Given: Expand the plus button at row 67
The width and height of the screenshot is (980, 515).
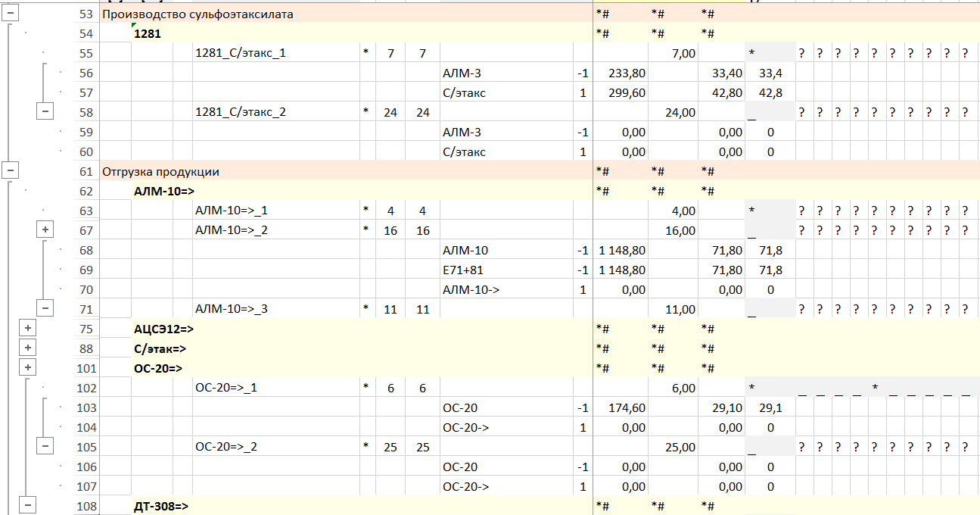Looking at the screenshot, I should click(x=45, y=230).
